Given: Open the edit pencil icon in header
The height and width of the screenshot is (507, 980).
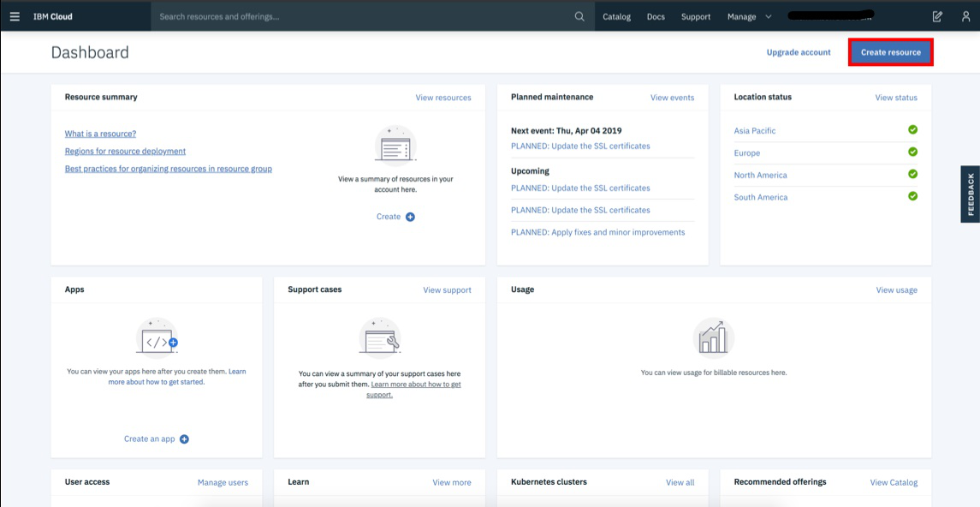Looking at the screenshot, I should [937, 17].
